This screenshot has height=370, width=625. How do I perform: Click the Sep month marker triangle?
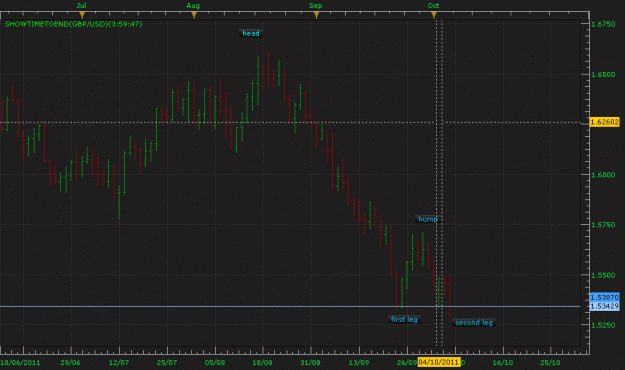pyautogui.click(x=316, y=15)
